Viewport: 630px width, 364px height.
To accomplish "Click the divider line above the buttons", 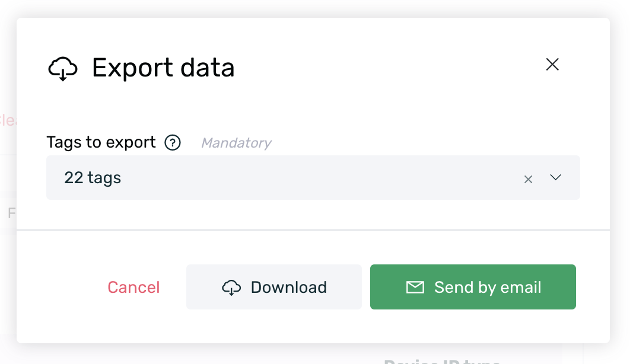I will tap(313, 230).
